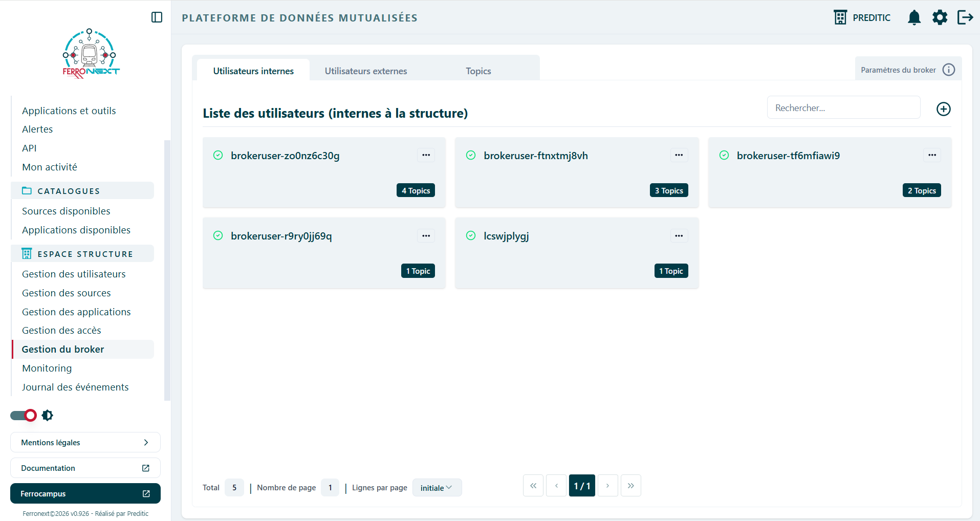Screen dimensions: 980x521
Task: Focus the Rechercher search field
Action: [843, 107]
